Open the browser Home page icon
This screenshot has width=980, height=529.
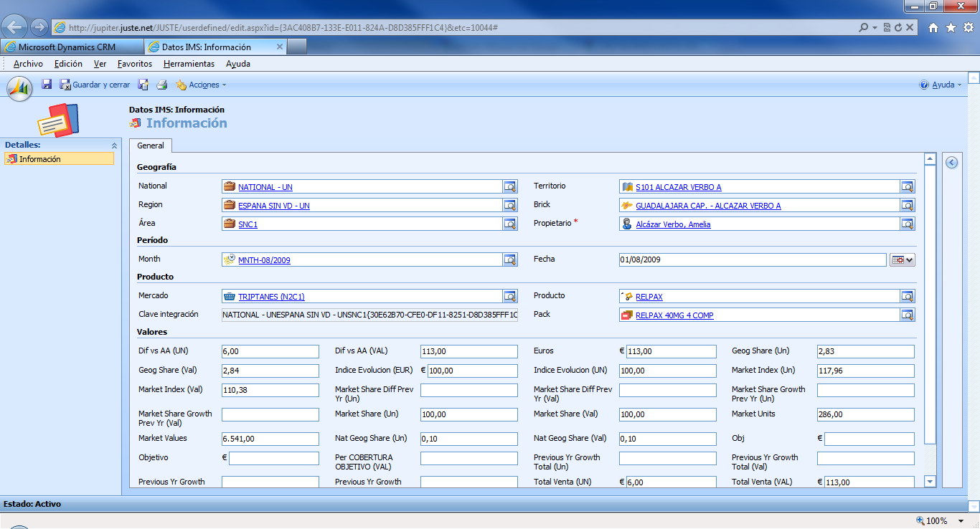pyautogui.click(x=933, y=27)
